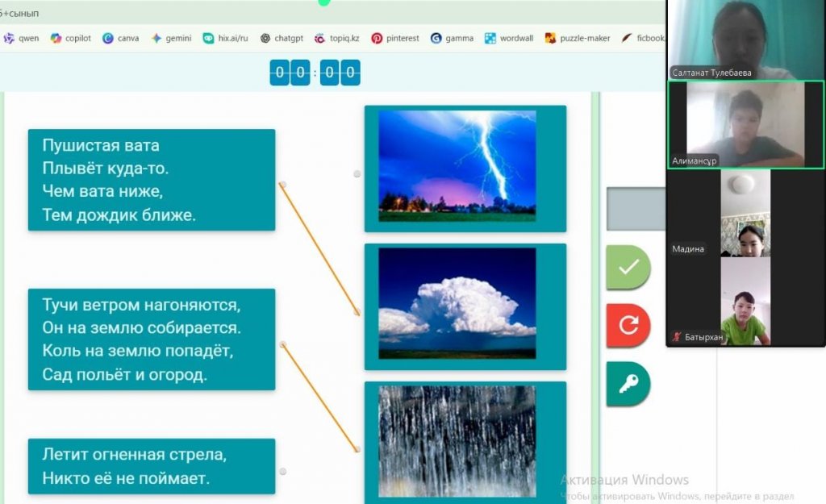
Task: Click the teal key solution button
Action: (628, 385)
